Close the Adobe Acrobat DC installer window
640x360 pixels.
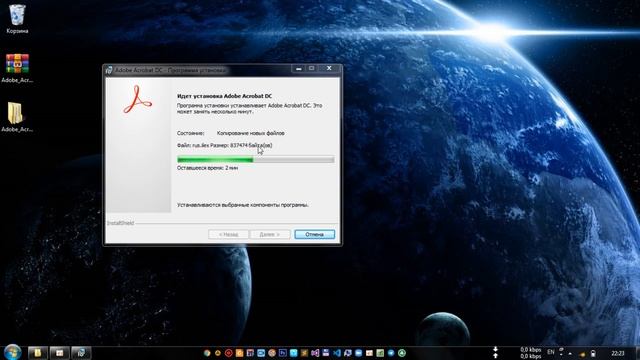coord(329,69)
